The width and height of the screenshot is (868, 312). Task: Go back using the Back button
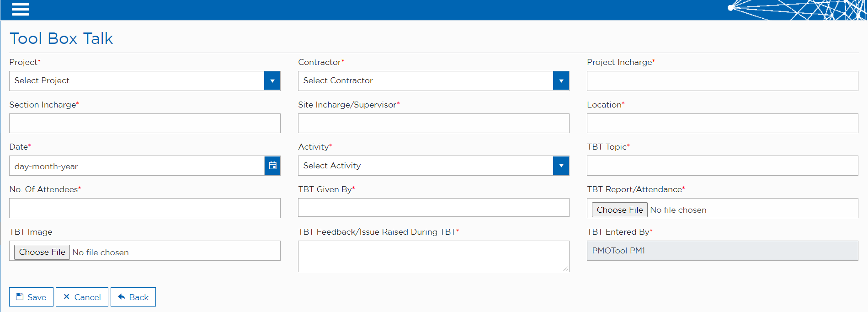tap(133, 297)
